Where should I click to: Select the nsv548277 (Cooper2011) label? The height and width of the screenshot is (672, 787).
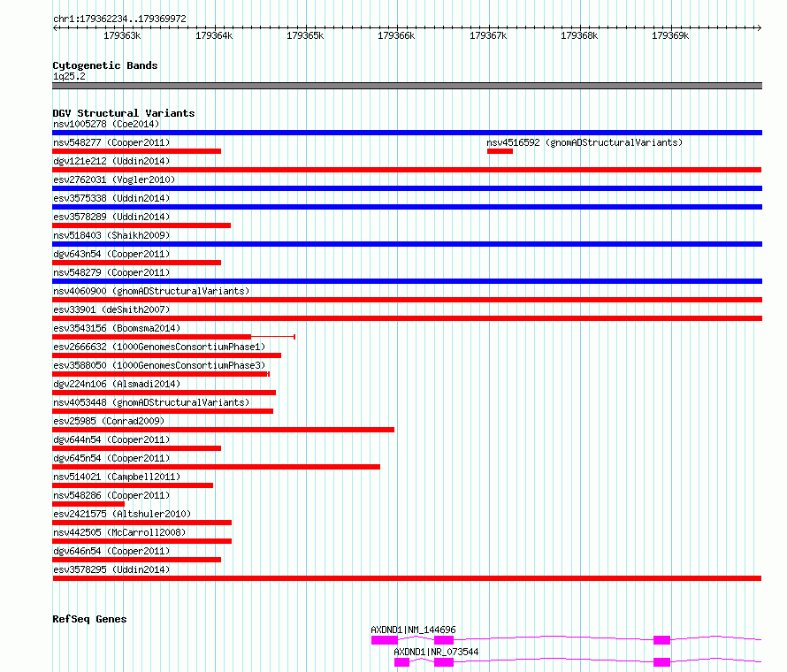(111, 142)
